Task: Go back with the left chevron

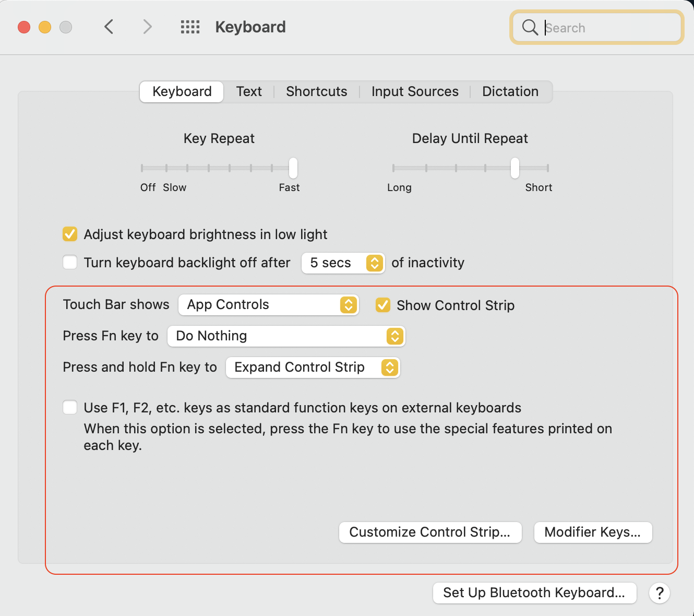Action: (109, 27)
